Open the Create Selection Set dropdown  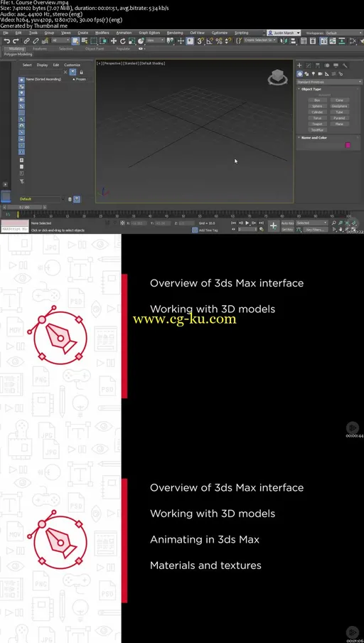[x=261, y=41]
